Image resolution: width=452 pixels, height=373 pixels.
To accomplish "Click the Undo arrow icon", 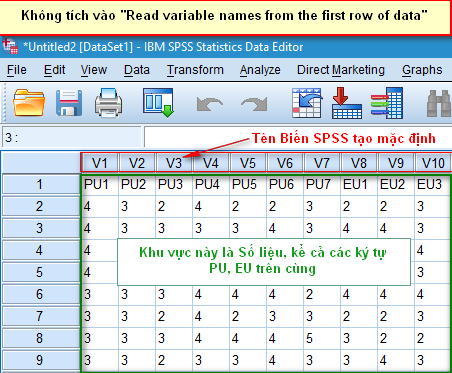I will [x=210, y=104].
